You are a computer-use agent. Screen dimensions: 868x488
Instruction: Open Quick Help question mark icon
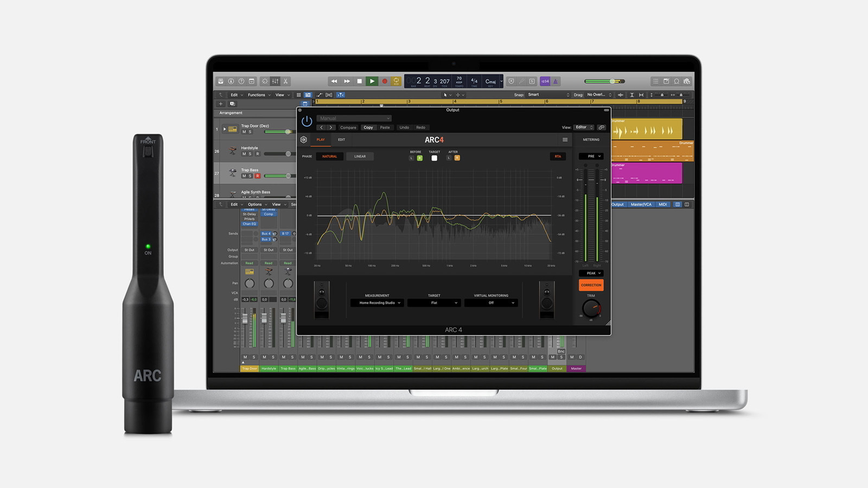pyautogui.click(x=241, y=81)
